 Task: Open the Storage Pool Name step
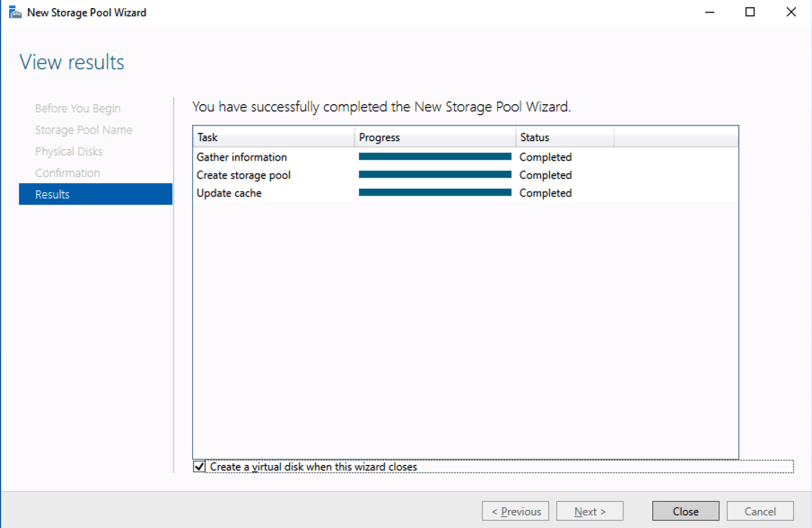[83, 129]
